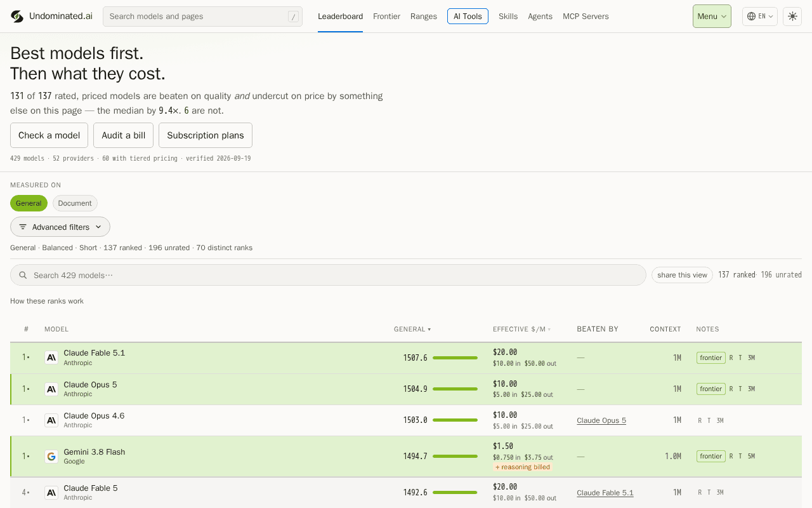Screen dimensions: 812x508
Task: Click the 1.0M context value
Action: coord(673,457)
